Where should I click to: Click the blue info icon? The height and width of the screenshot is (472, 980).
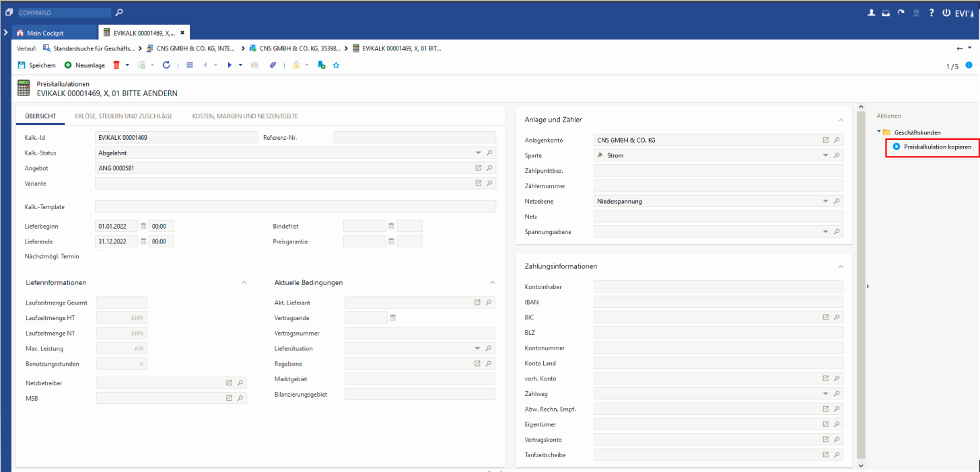click(969, 65)
